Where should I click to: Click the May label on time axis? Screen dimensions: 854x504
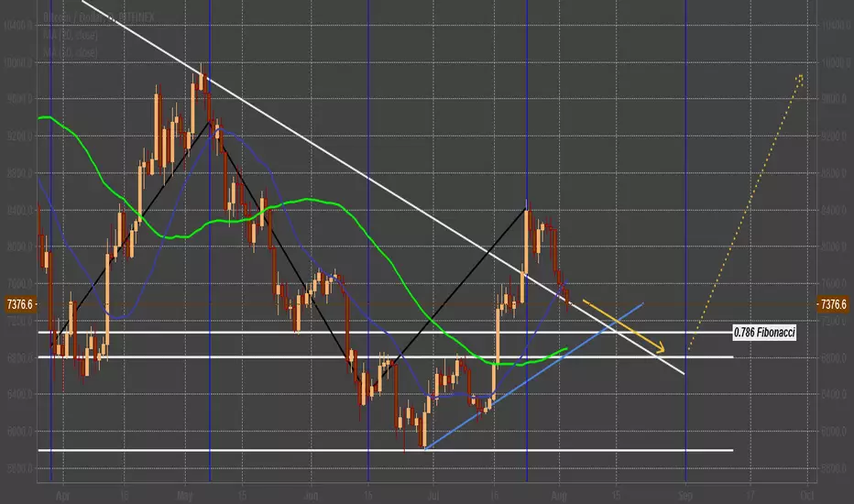click(185, 496)
